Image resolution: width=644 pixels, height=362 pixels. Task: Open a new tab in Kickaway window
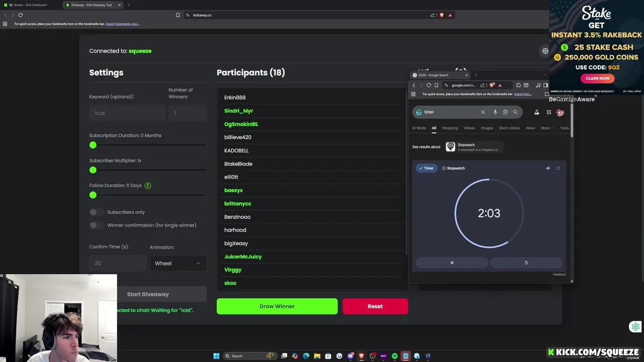pos(129,5)
